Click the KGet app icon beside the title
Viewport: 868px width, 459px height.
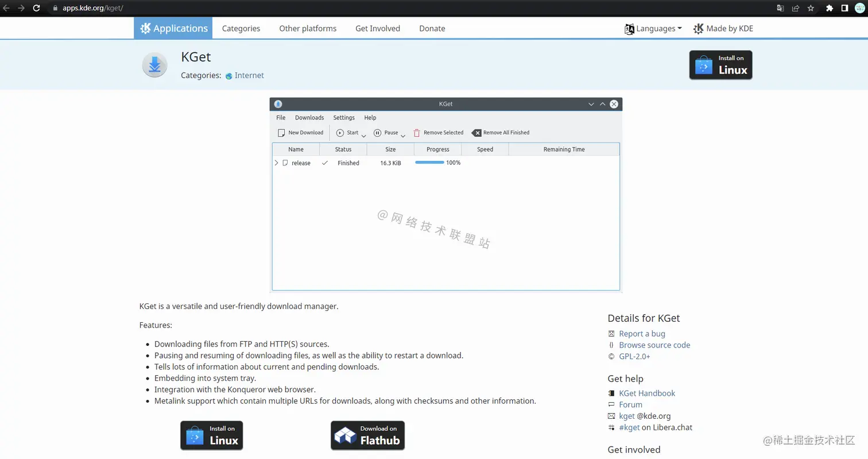(154, 65)
